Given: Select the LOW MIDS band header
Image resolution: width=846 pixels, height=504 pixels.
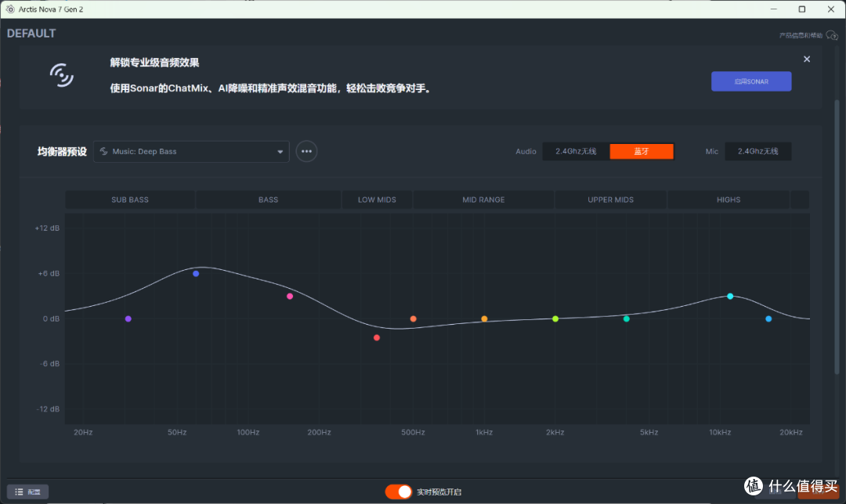Looking at the screenshot, I should coord(377,200).
